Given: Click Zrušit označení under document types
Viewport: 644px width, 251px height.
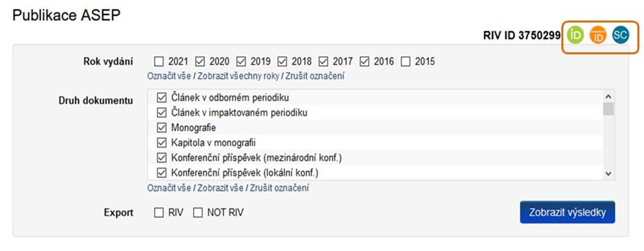Looking at the screenshot, I should click(x=279, y=188).
